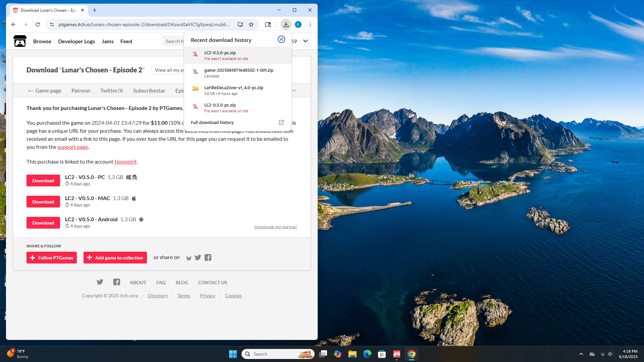Focus the itch.io search field

click(173, 41)
